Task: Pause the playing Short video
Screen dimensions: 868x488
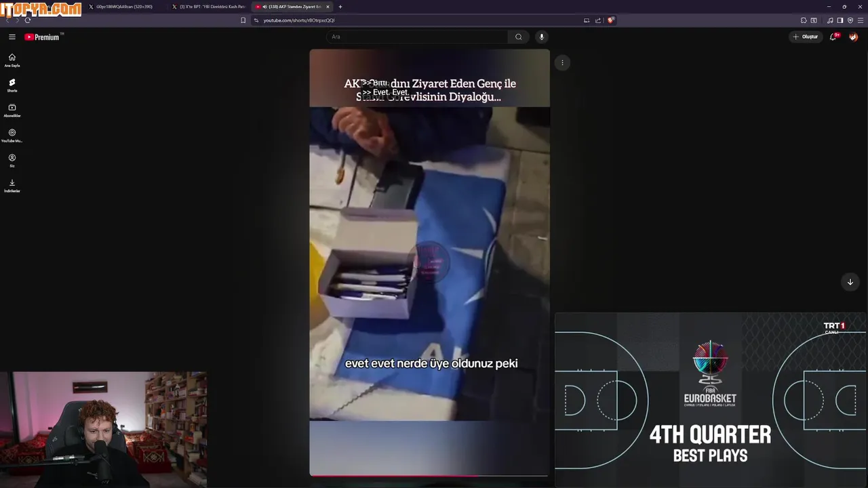Action: pyautogui.click(x=429, y=262)
